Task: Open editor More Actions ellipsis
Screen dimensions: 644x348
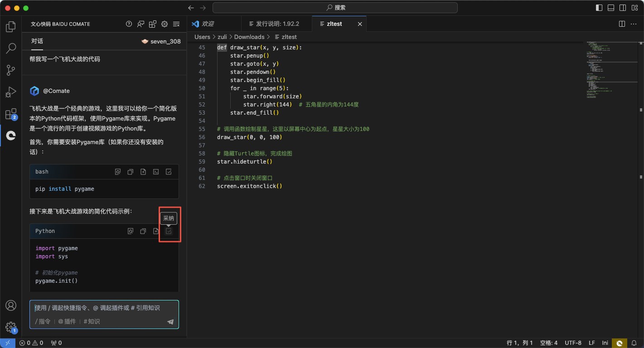Action: [x=634, y=24]
